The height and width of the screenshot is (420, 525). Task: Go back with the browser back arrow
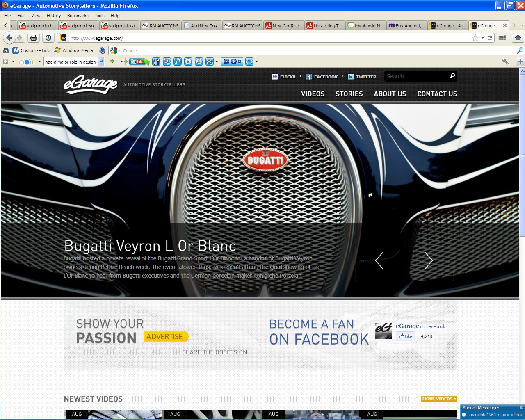point(9,38)
